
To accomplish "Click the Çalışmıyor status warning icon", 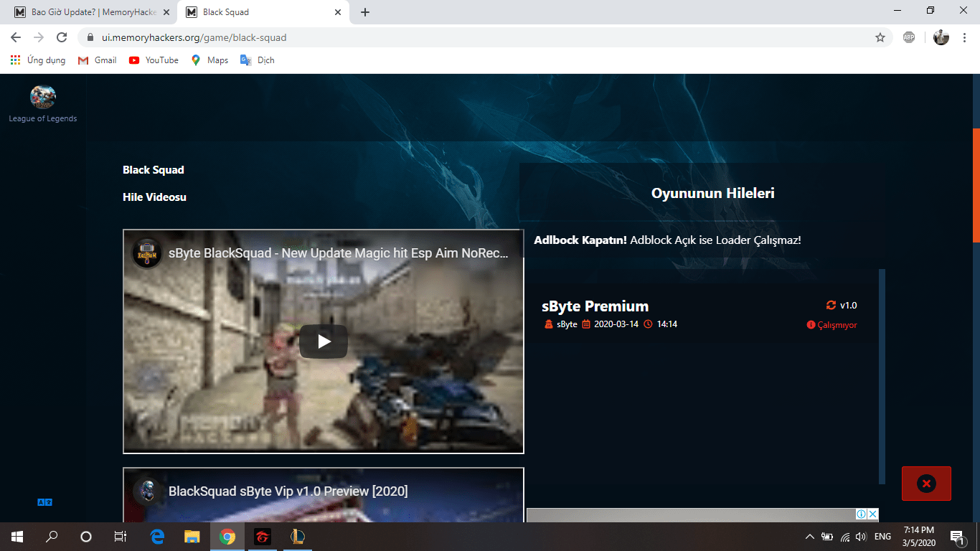I will (x=811, y=325).
